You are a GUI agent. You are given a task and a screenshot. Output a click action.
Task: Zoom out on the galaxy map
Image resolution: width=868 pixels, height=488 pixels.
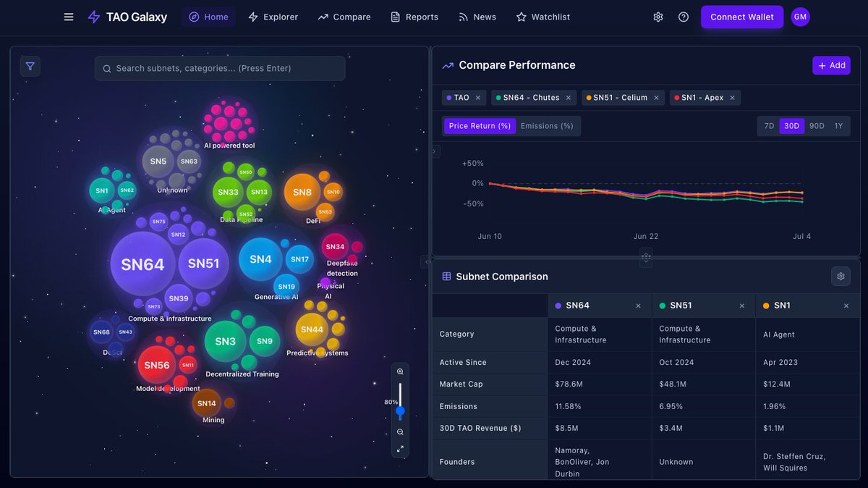(400, 432)
